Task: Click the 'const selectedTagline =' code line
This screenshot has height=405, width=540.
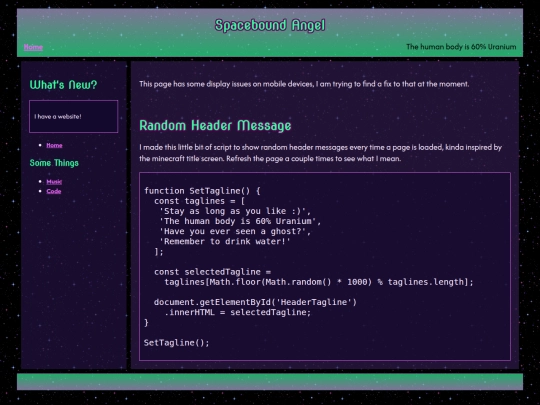Action: (212, 272)
